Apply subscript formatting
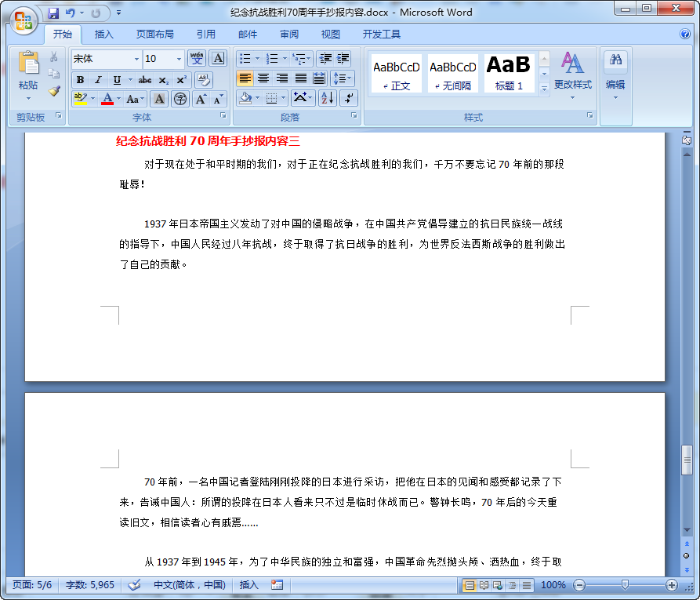Image resolution: width=700 pixels, height=600 pixels. [165, 80]
